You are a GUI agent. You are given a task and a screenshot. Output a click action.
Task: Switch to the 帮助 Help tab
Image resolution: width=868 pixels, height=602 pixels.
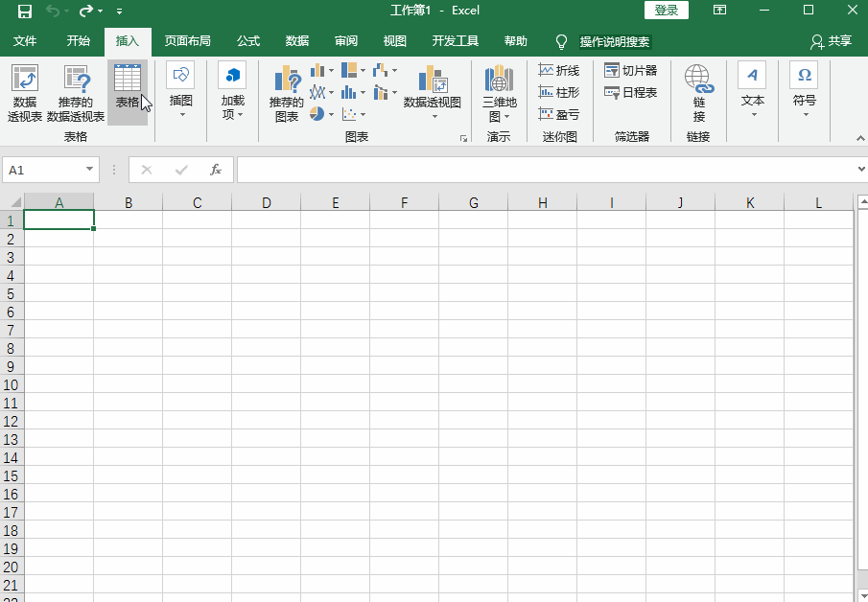(x=515, y=41)
